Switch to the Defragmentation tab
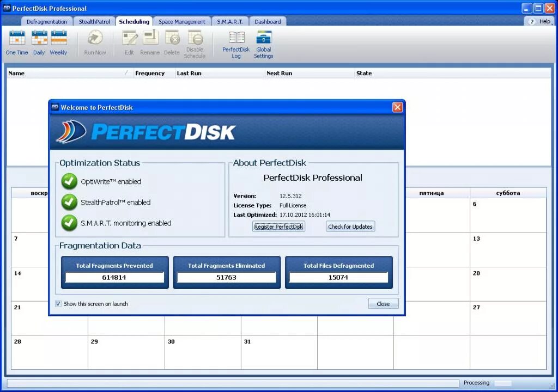 [x=47, y=22]
